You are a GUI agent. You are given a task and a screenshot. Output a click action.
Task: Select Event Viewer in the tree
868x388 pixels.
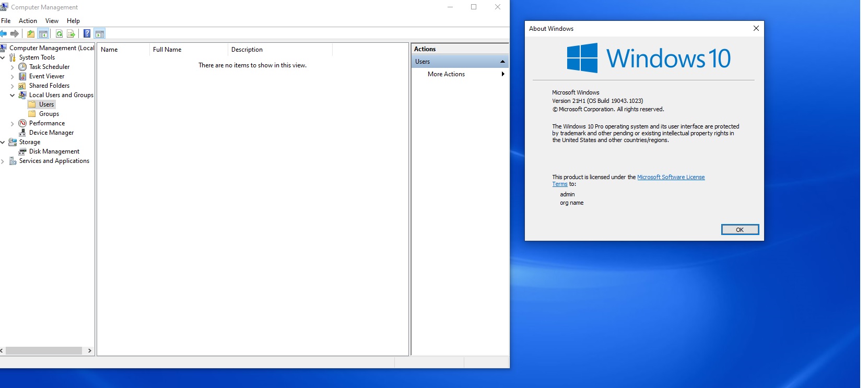[46, 76]
